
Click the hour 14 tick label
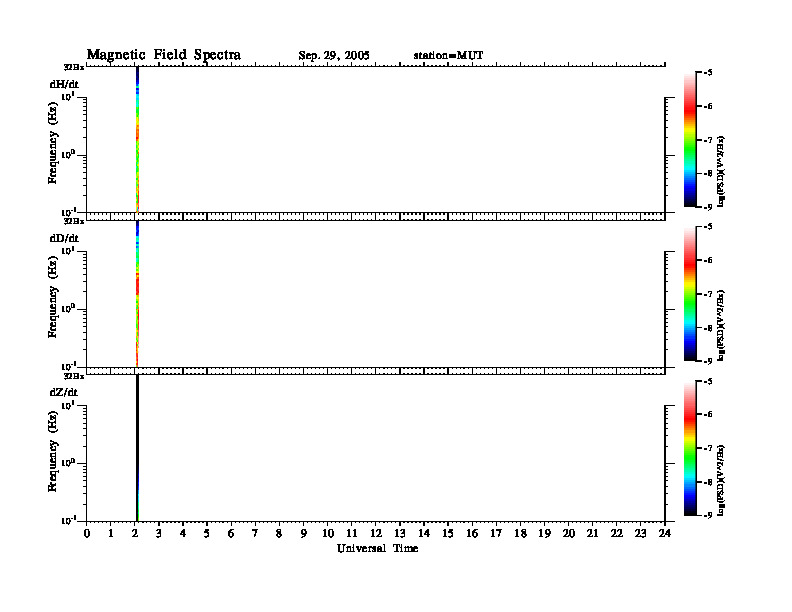click(x=424, y=533)
